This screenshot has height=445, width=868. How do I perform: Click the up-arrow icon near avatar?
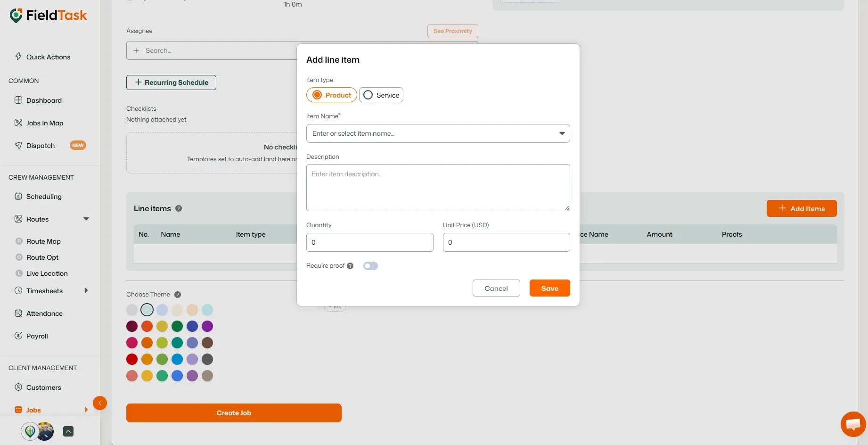click(68, 431)
